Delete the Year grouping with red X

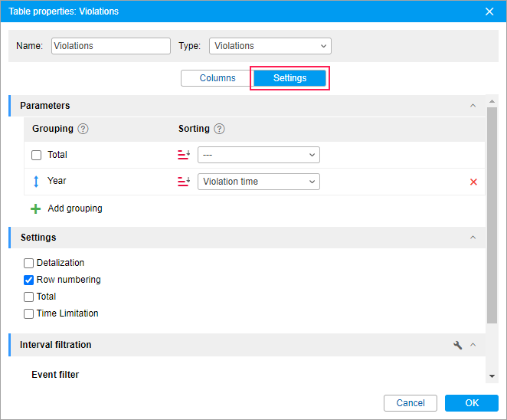[473, 182]
